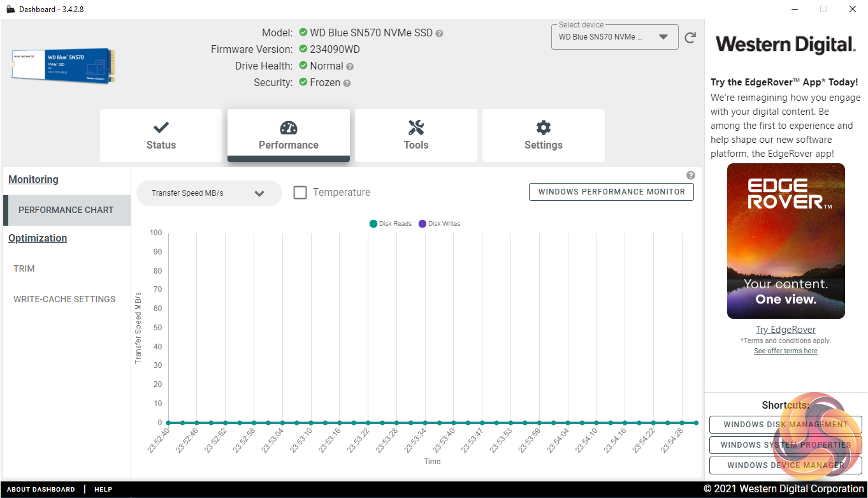Screen dimensions: 868x498
Task: Toggle Disk Writes series in chart legend
Action: [x=439, y=224]
